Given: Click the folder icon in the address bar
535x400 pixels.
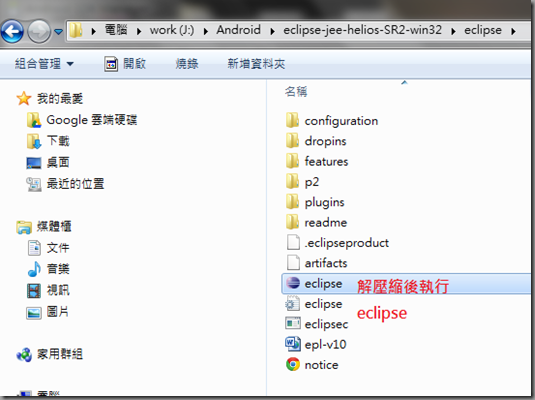Looking at the screenshot, I should 76,30.
